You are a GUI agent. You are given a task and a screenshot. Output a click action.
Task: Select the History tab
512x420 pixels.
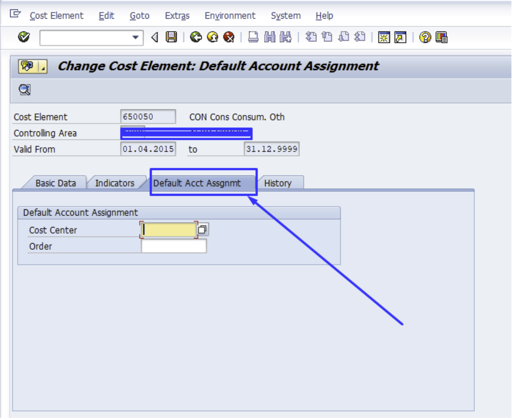[x=278, y=183]
